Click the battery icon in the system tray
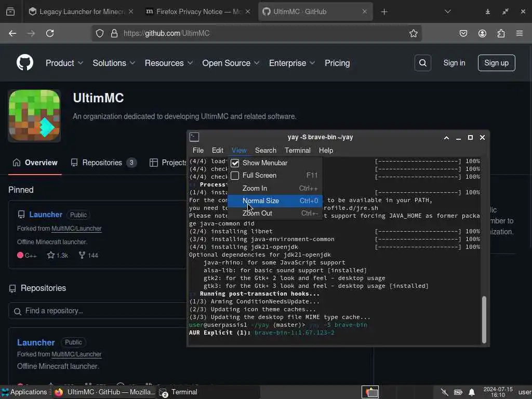 (458, 392)
